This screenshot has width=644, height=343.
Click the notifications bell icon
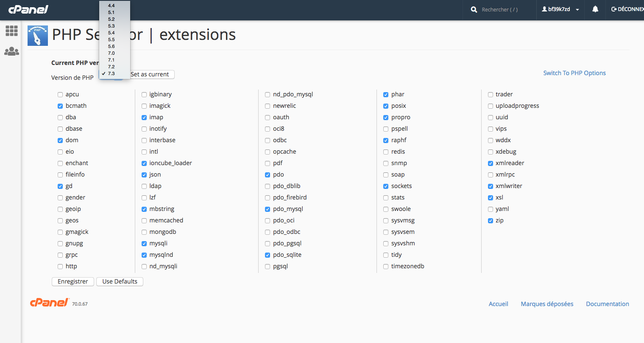[595, 9]
